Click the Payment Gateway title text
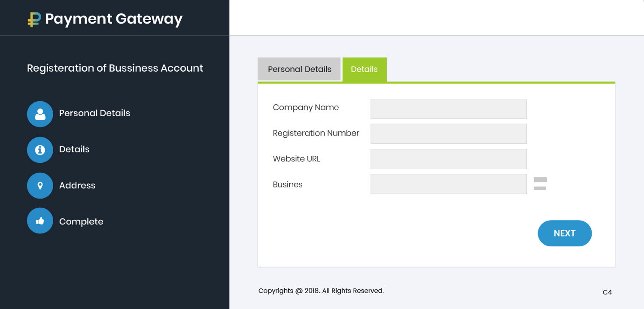This screenshot has height=309, width=644. click(x=114, y=19)
